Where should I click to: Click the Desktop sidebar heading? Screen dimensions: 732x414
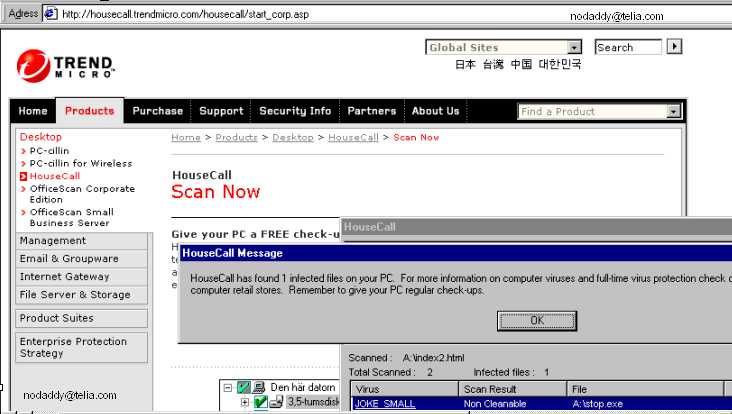(41, 137)
